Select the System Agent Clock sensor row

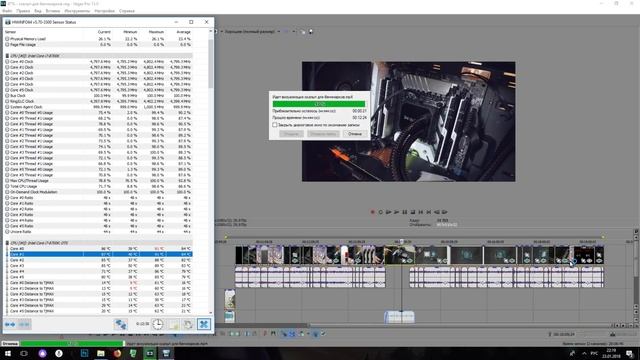pos(98,107)
